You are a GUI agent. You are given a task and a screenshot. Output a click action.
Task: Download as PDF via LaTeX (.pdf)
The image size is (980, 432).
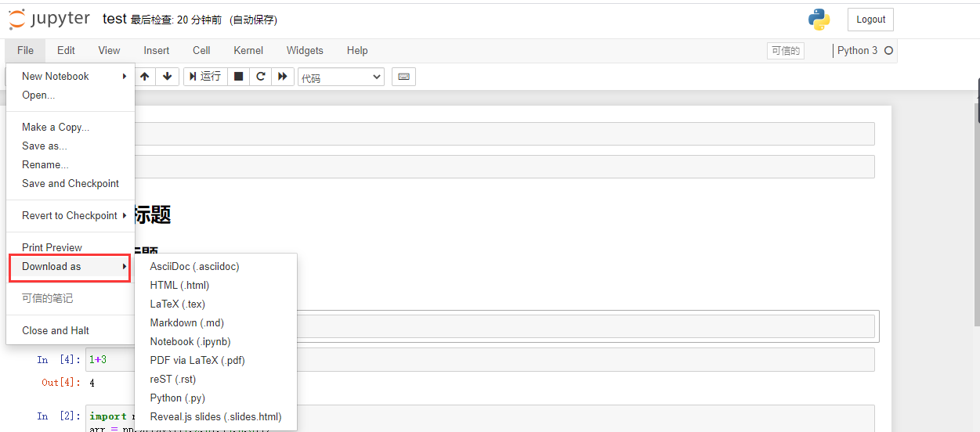(216, 360)
